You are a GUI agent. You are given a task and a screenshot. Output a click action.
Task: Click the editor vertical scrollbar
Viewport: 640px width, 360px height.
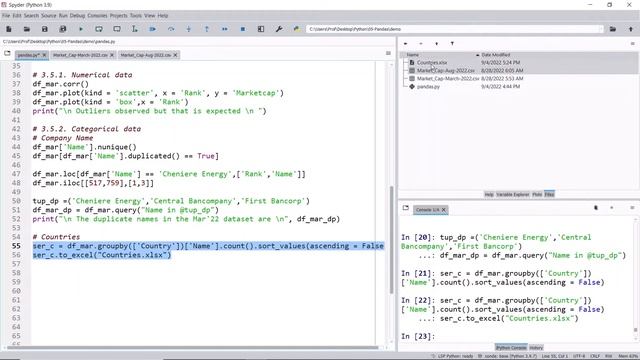click(391, 239)
